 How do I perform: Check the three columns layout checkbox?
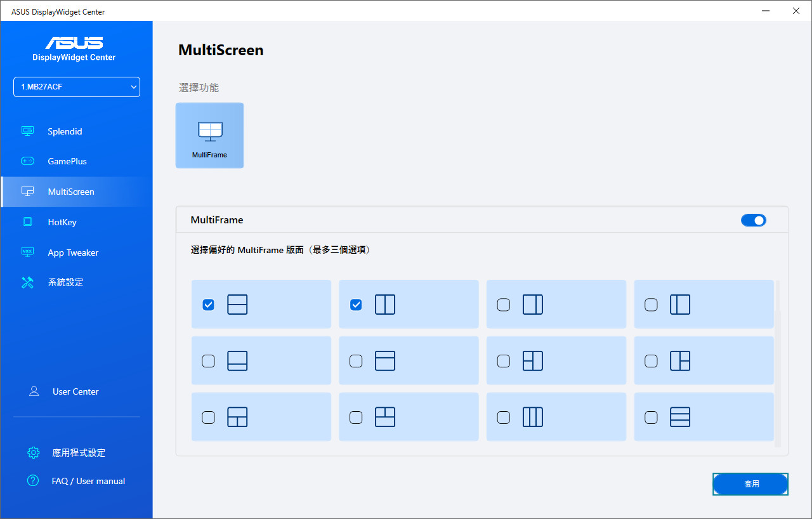tap(503, 417)
